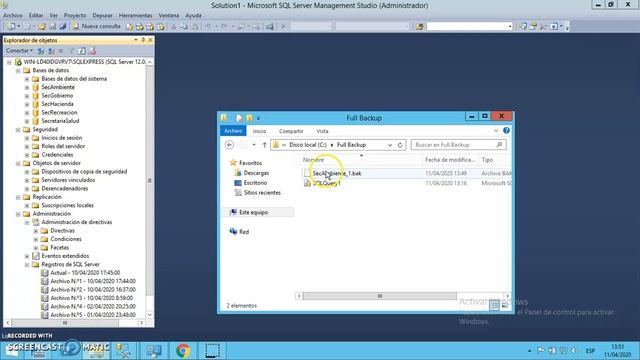Select Inicios de sesión folder

point(62,138)
